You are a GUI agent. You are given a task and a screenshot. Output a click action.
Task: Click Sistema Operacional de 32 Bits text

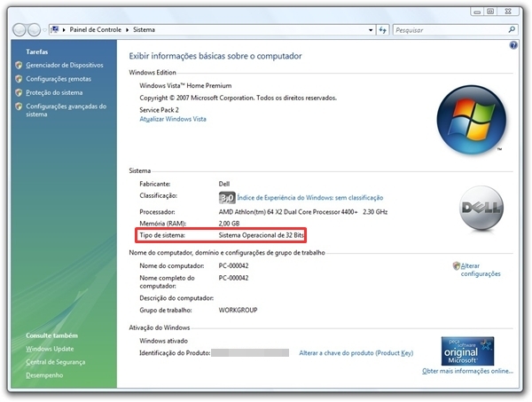(x=262, y=235)
